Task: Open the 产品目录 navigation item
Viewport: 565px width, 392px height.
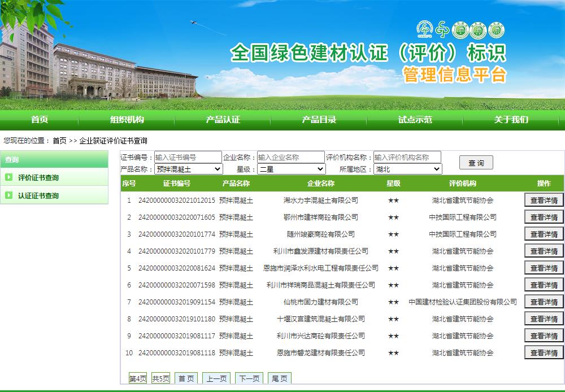Action: pos(319,120)
